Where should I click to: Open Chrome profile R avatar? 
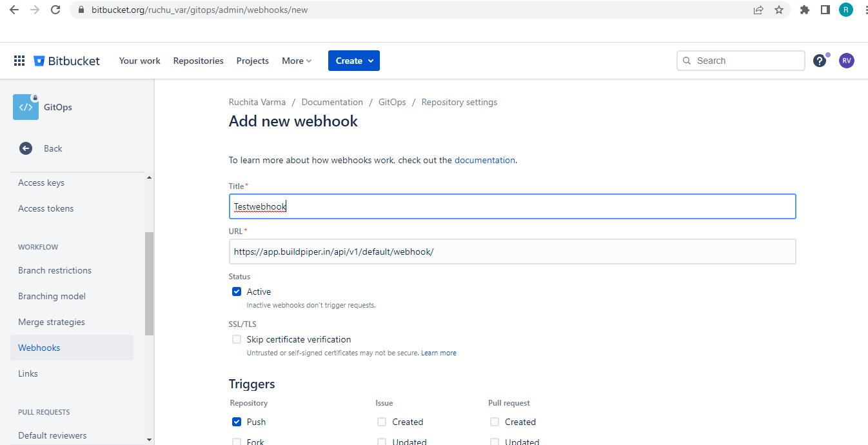click(846, 10)
